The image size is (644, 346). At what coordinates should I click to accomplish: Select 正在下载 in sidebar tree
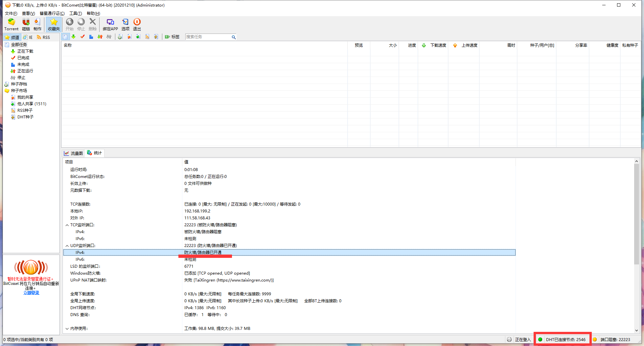(25, 51)
